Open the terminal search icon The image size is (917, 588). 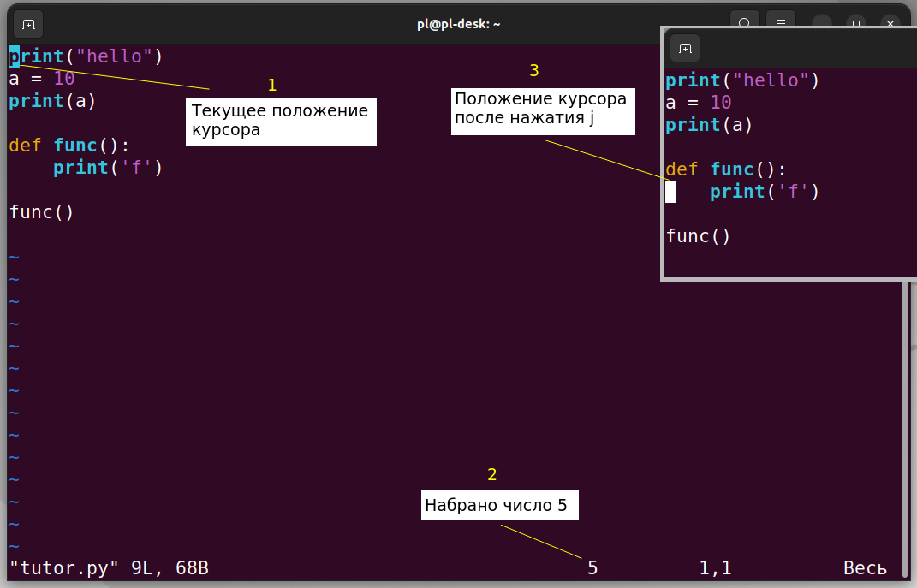click(745, 24)
